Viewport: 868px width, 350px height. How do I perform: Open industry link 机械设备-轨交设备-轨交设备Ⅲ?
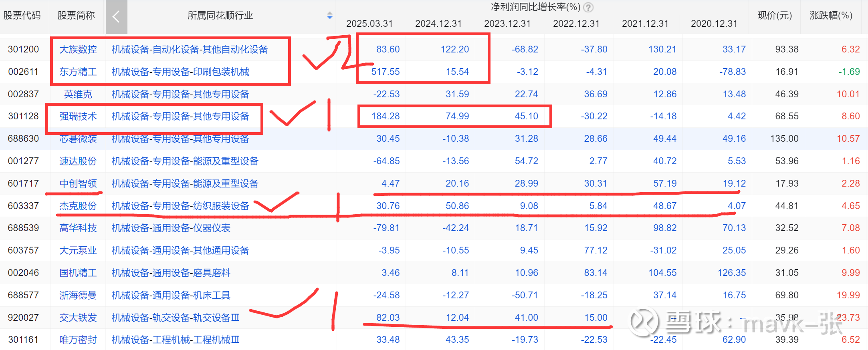(176, 318)
